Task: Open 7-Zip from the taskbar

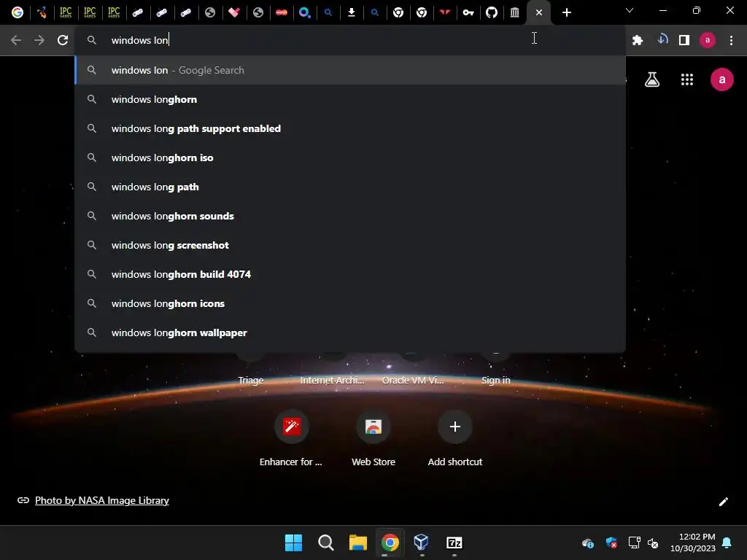Action: [x=454, y=542]
